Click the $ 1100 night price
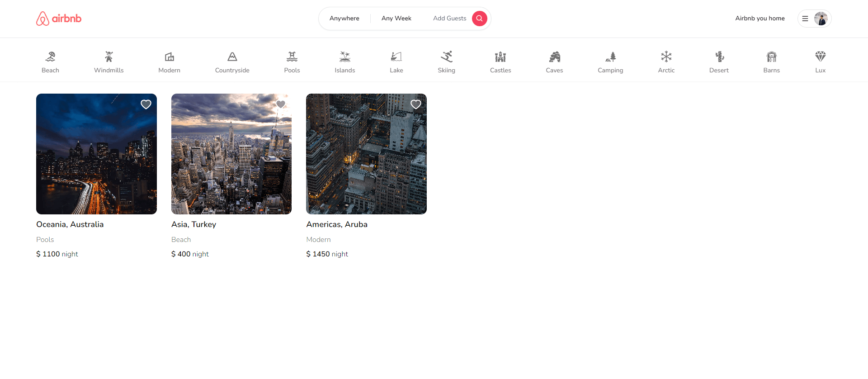The width and height of the screenshot is (868, 379). (57, 254)
